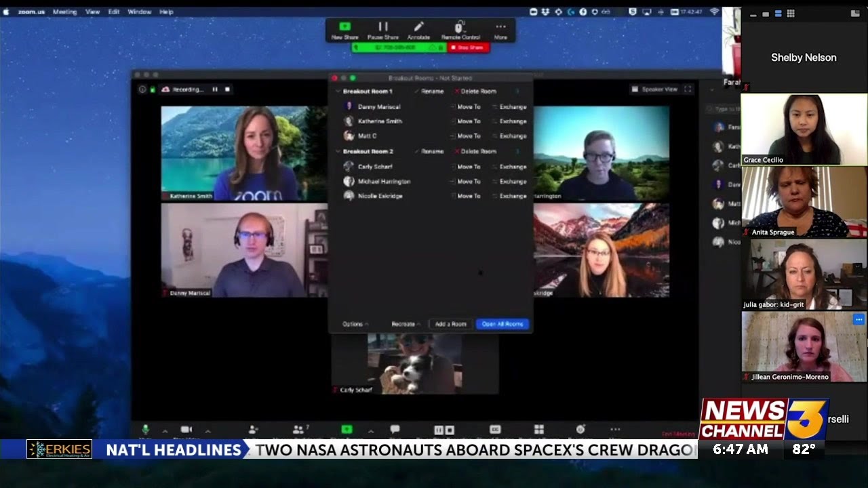Click Exchange for Michael Harrington
Screen dimensions: 868x488
[x=510, y=182]
